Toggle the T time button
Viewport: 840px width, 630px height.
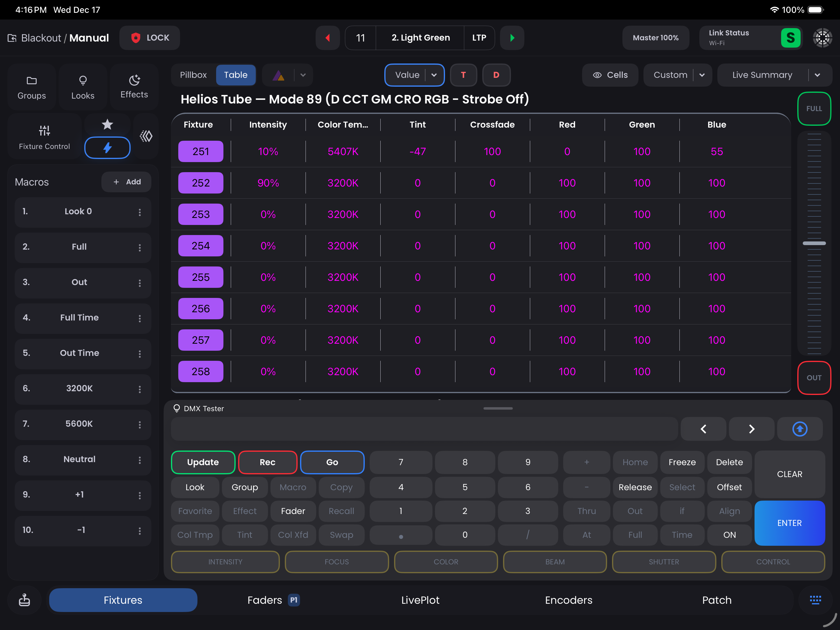pyautogui.click(x=463, y=75)
